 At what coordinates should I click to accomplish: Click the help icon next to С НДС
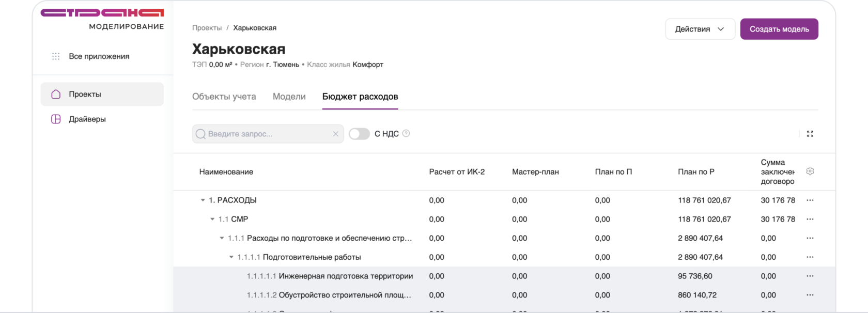(406, 133)
